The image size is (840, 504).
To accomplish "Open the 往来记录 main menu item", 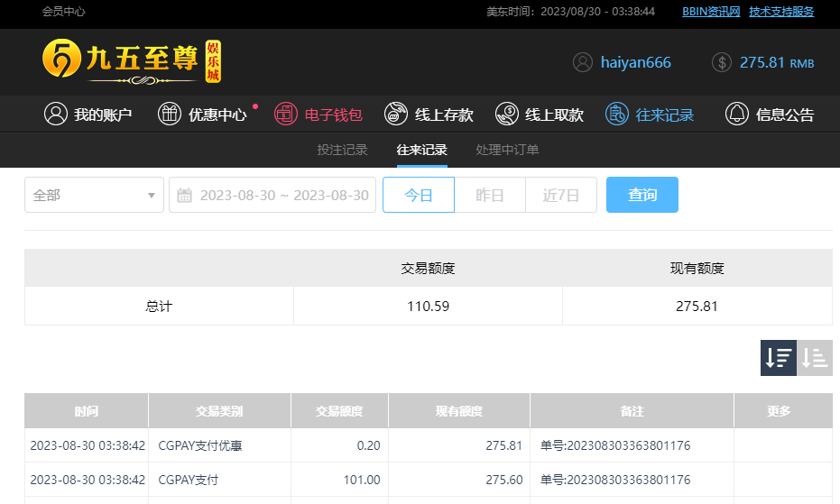I will (650, 115).
